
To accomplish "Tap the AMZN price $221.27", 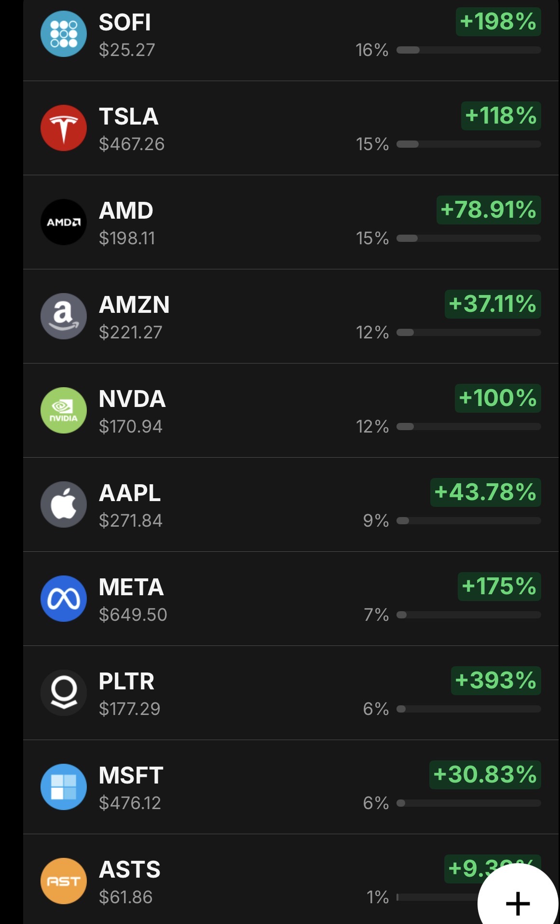I will pyautogui.click(x=131, y=332).
